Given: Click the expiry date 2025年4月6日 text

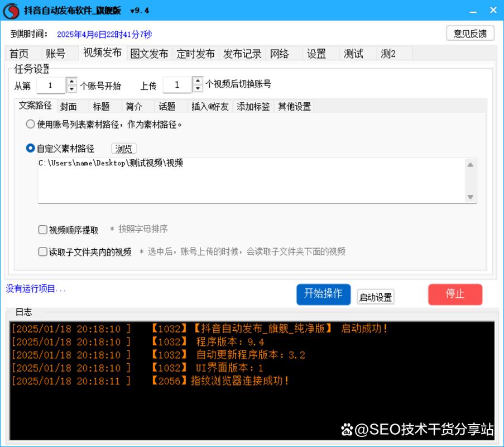Looking at the screenshot, I should coord(104,35).
